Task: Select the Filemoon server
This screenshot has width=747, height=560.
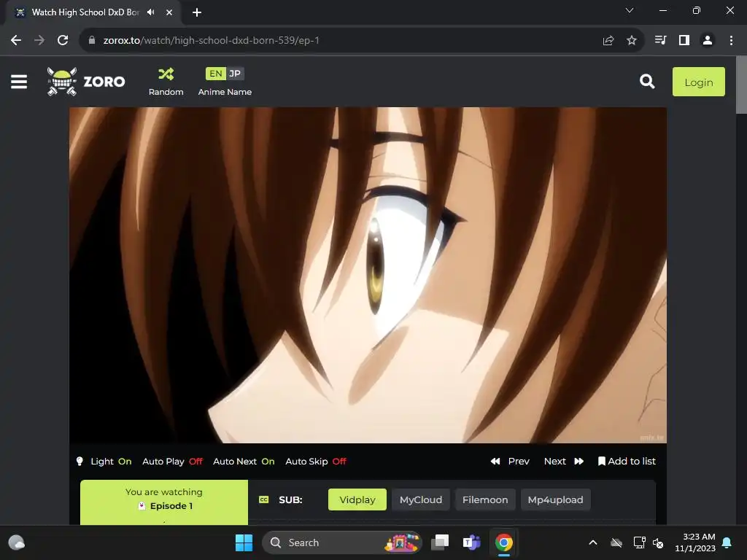Action: pyautogui.click(x=485, y=499)
